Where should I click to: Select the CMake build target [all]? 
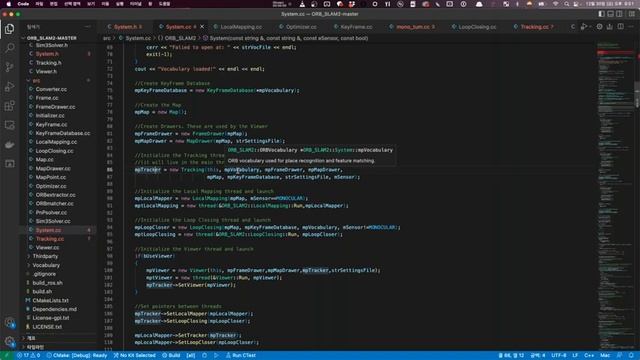click(x=191, y=356)
